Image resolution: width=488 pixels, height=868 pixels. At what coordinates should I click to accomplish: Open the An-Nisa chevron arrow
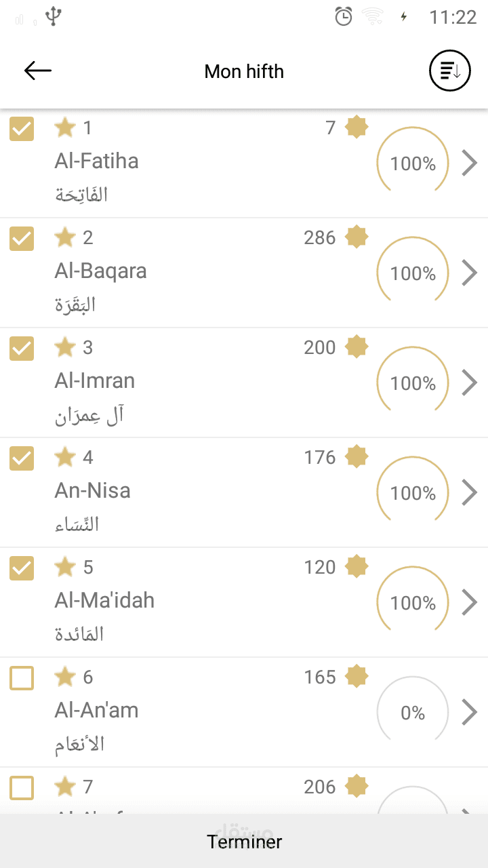pyautogui.click(x=469, y=492)
